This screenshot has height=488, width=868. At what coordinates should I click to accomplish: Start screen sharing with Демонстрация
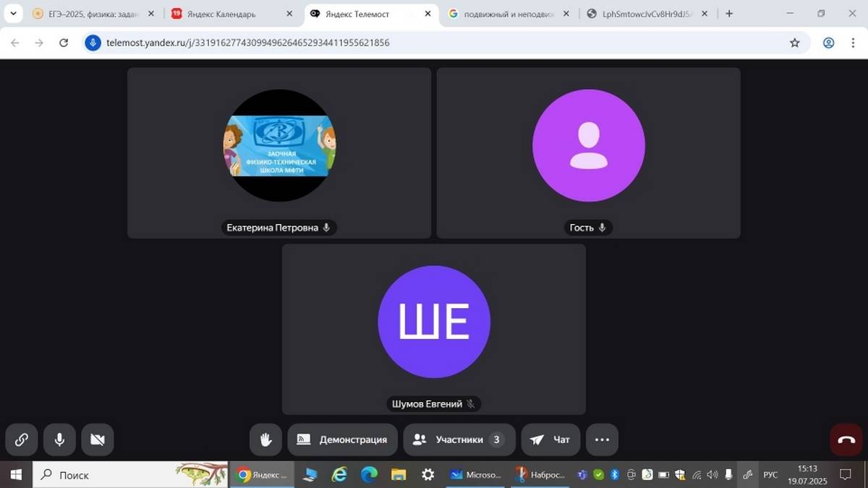[x=342, y=440]
